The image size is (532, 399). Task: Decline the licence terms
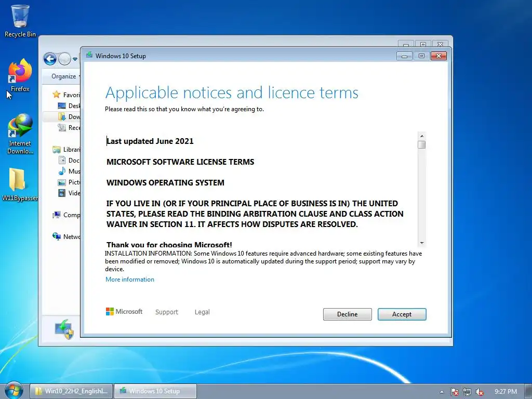click(347, 314)
